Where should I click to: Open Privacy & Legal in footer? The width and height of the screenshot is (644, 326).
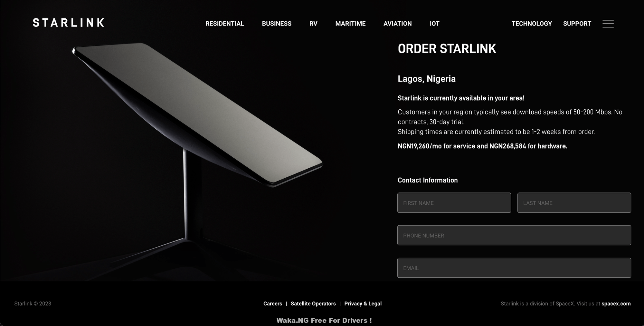click(x=363, y=304)
